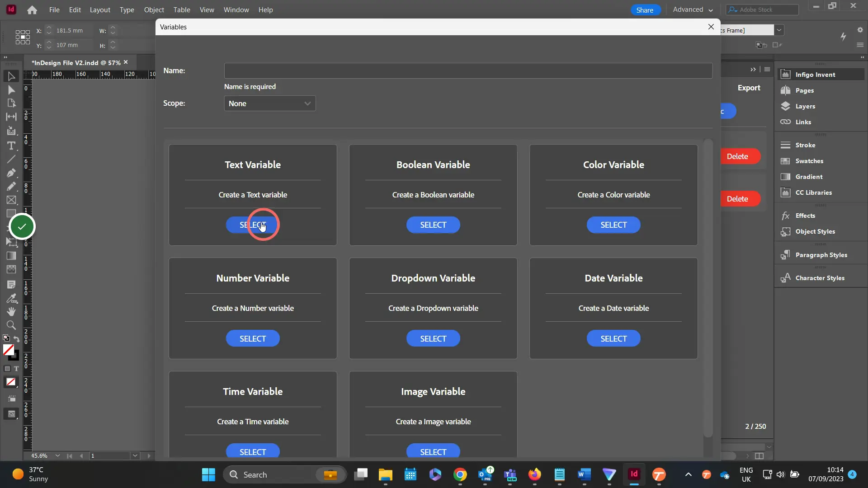This screenshot has width=868, height=488.
Task: Select the Number Variable type
Action: [253, 338]
